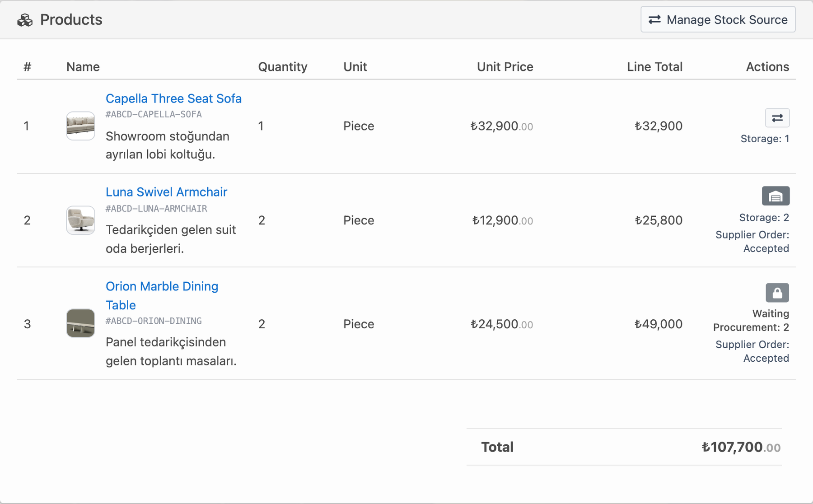Viewport: 813px width, 504px height.
Task: Click line total ₺49,000
Action: (659, 324)
